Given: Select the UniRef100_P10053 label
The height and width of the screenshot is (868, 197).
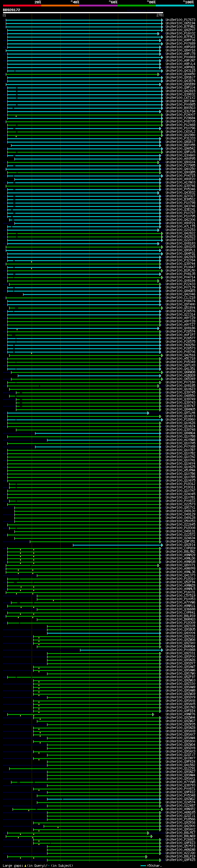Looking at the screenshot, I should pyautogui.click(x=180, y=599).
